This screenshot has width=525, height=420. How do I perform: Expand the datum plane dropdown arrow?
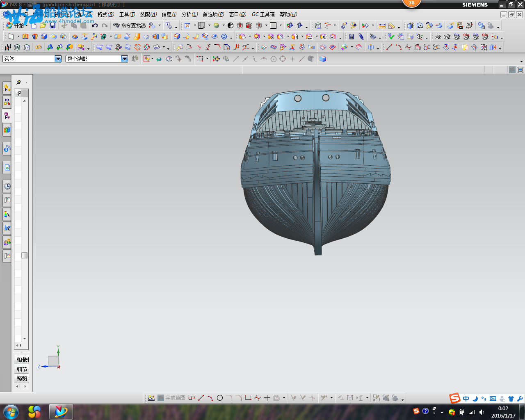[18, 37]
